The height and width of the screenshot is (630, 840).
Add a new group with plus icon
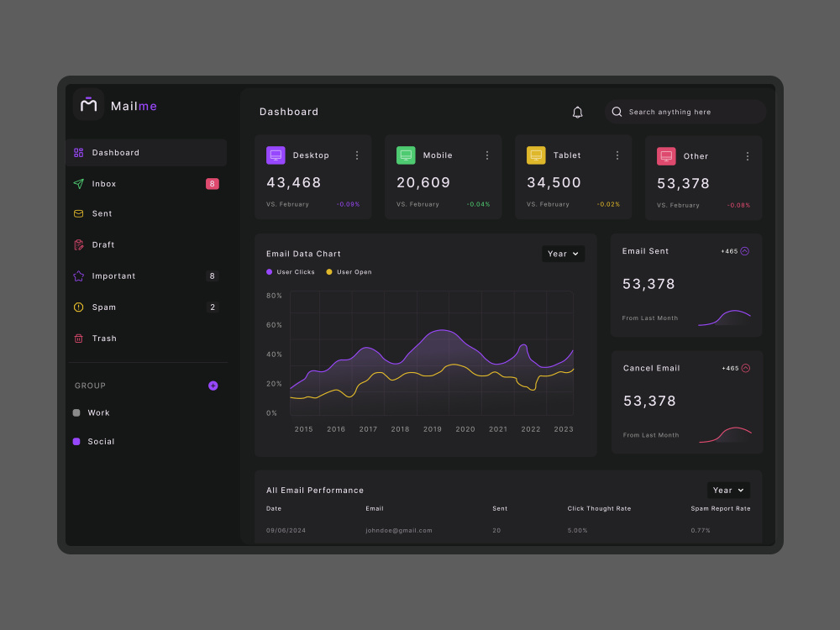213,386
